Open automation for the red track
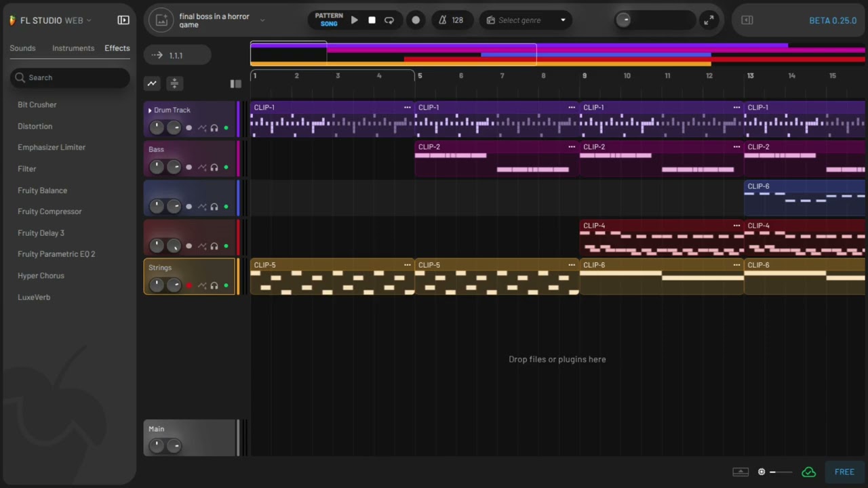This screenshot has width=868, height=488. (202, 246)
